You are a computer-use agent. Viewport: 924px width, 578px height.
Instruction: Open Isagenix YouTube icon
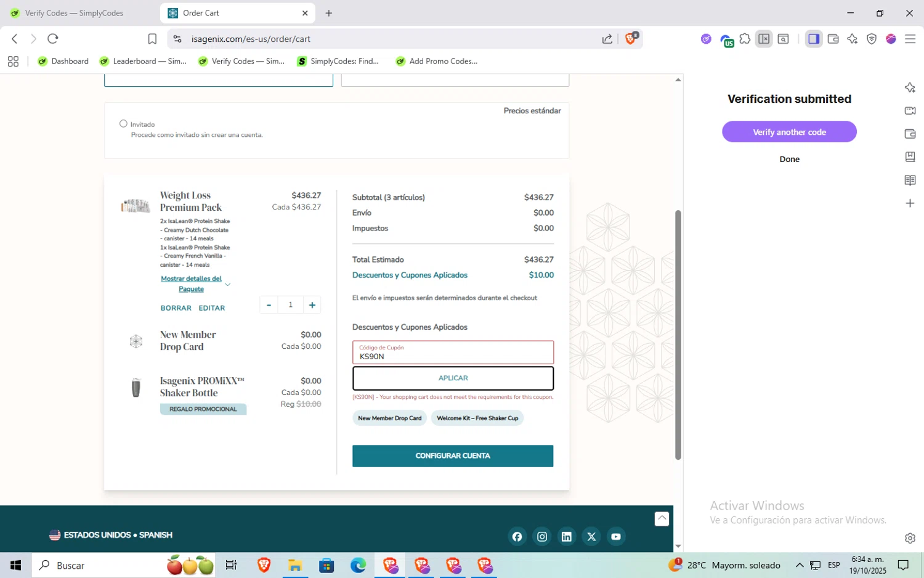tap(616, 537)
